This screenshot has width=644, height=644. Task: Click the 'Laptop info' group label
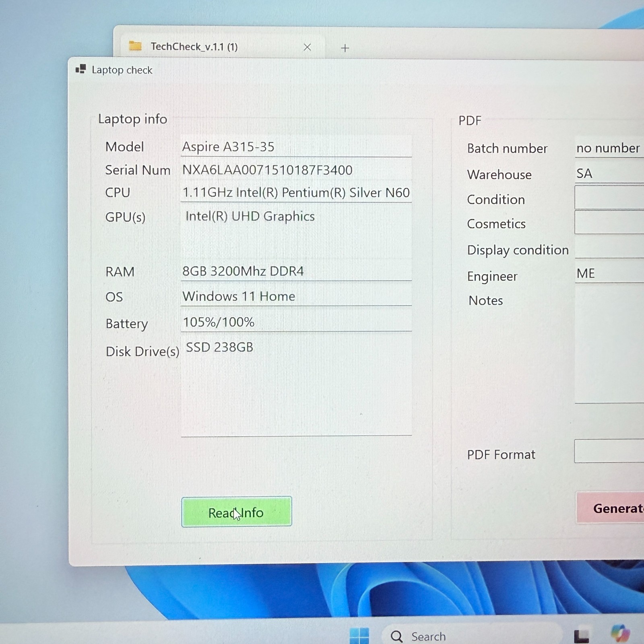(132, 119)
